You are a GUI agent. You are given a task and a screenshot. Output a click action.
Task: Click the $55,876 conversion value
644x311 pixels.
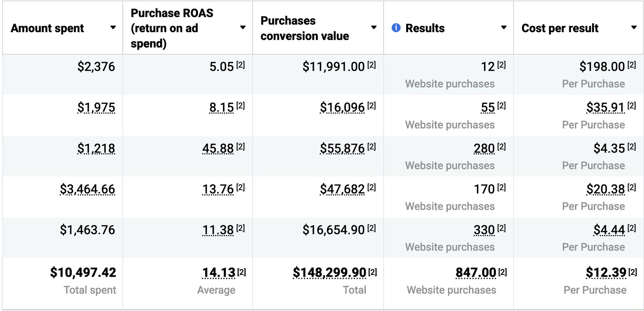[342, 149]
